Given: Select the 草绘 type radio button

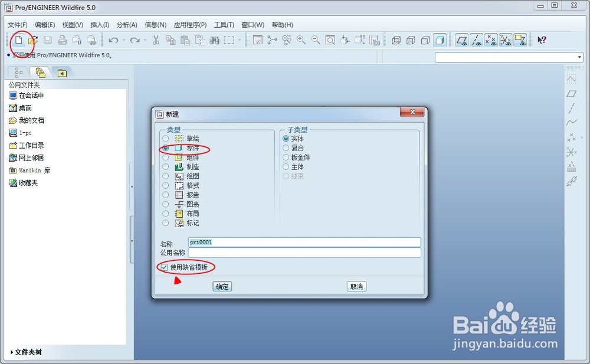Looking at the screenshot, I should pos(166,139).
